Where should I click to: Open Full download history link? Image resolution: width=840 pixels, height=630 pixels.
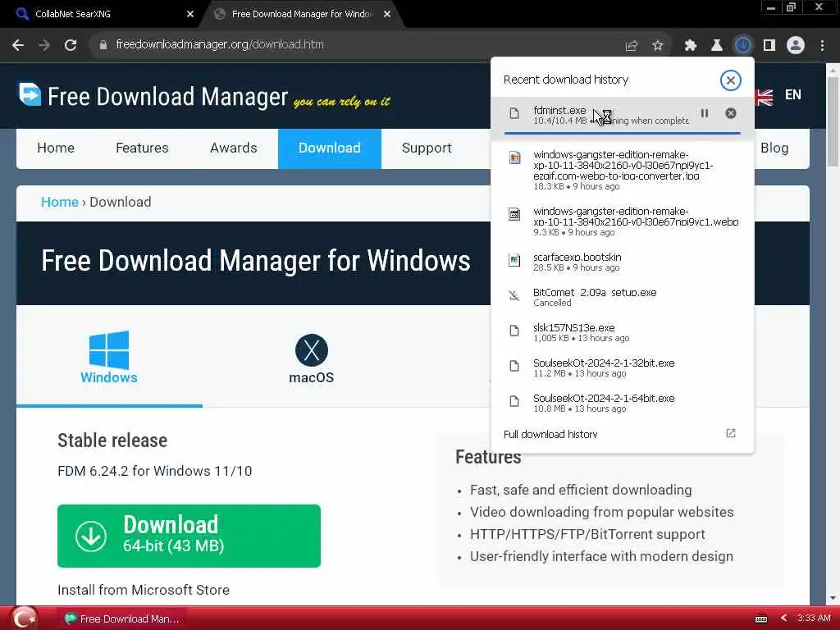(x=550, y=434)
